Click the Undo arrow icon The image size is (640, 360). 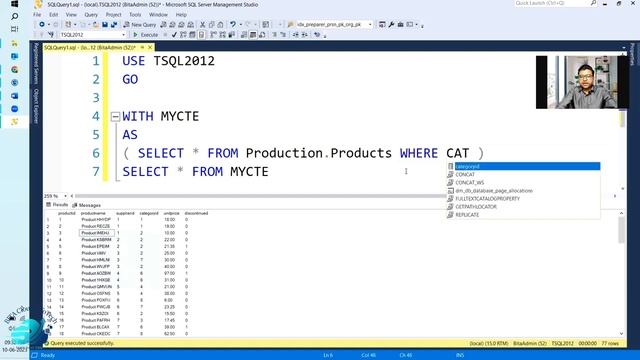(233, 24)
